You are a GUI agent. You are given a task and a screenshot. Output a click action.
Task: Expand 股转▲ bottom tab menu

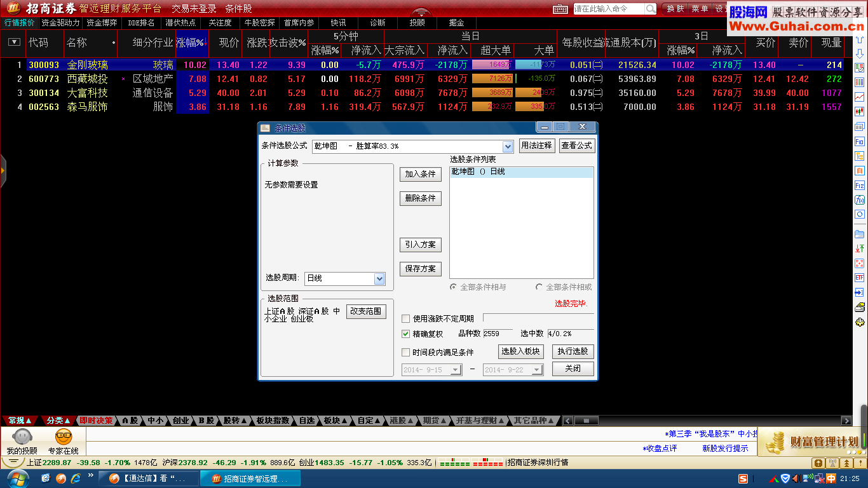[x=236, y=421]
